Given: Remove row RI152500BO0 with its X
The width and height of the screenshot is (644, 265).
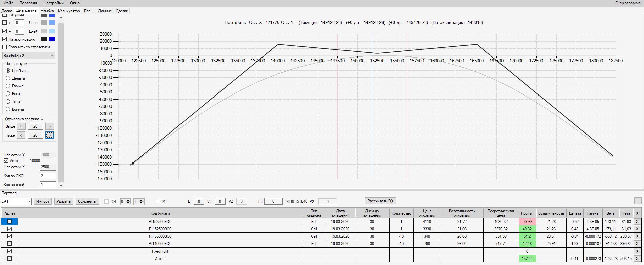Looking at the screenshot, I should tap(637, 222).
